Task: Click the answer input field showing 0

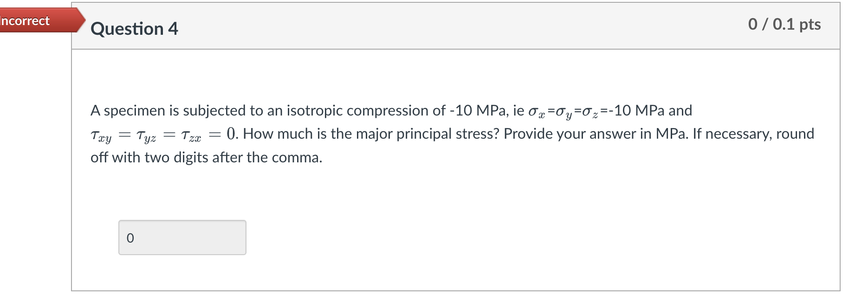Action: tap(182, 237)
